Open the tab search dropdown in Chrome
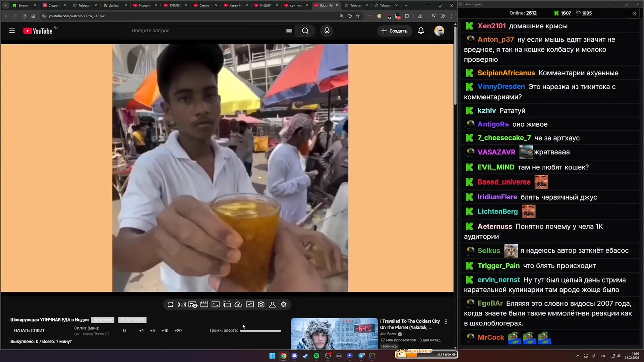Image resolution: width=644 pixels, height=362 pixels. tap(5, 5)
